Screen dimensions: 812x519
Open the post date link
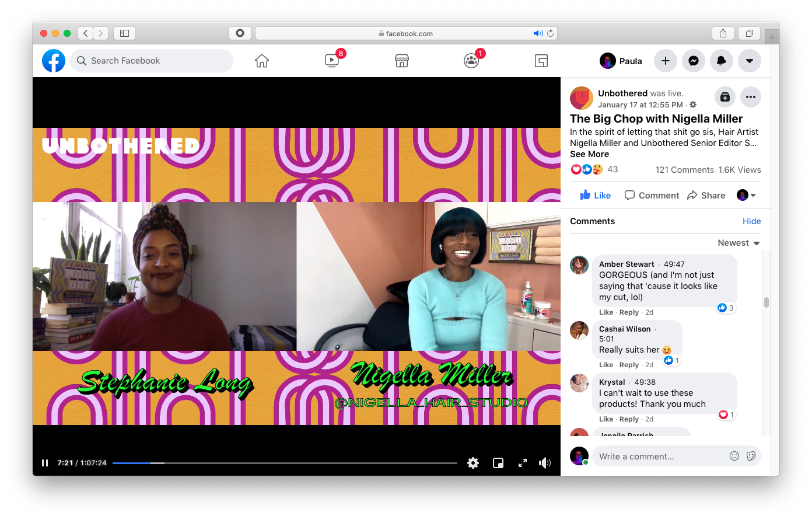click(640, 105)
